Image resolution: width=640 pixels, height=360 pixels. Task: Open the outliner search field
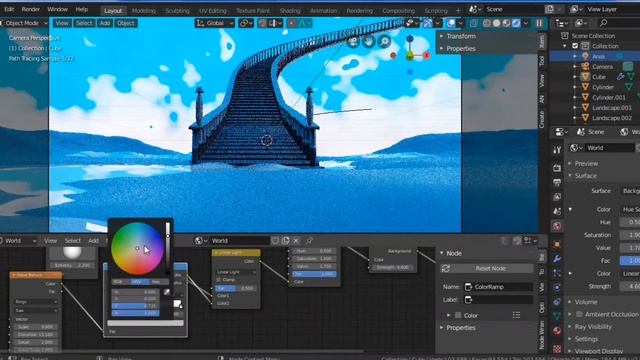pyautogui.click(x=618, y=23)
